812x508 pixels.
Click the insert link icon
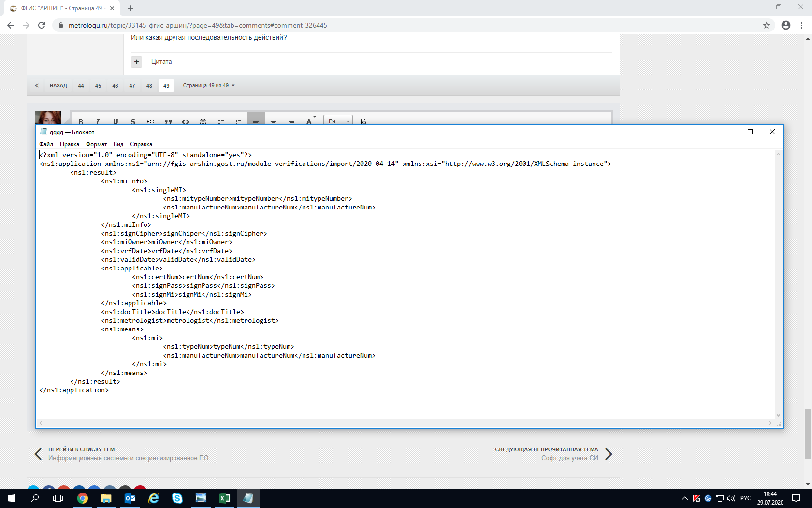[x=151, y=121]
